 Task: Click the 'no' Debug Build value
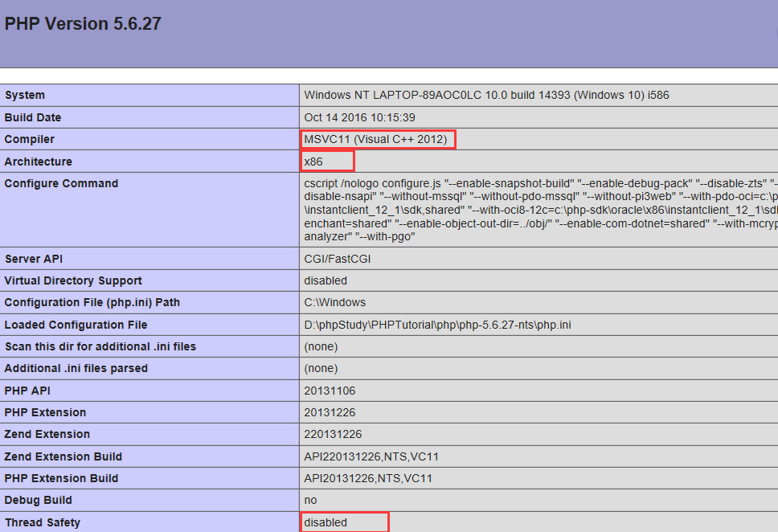[310, 501]
